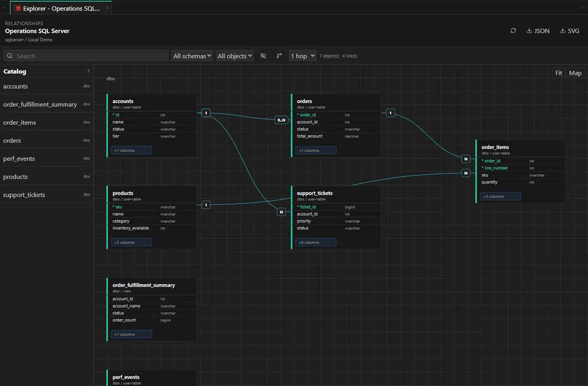Click the back arrow at top left
This screenshot has height=386, width=588.
point(4,8)
